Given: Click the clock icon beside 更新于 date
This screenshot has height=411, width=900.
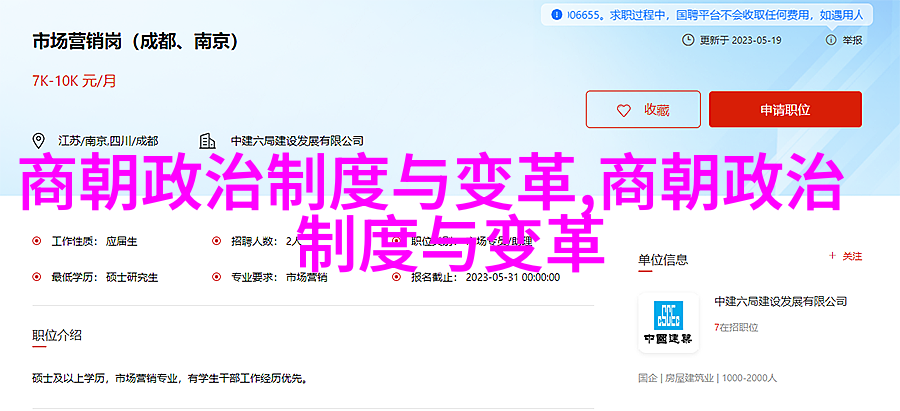Looking at the screenshot, I should pyautogui.click(x=688, y=40).
